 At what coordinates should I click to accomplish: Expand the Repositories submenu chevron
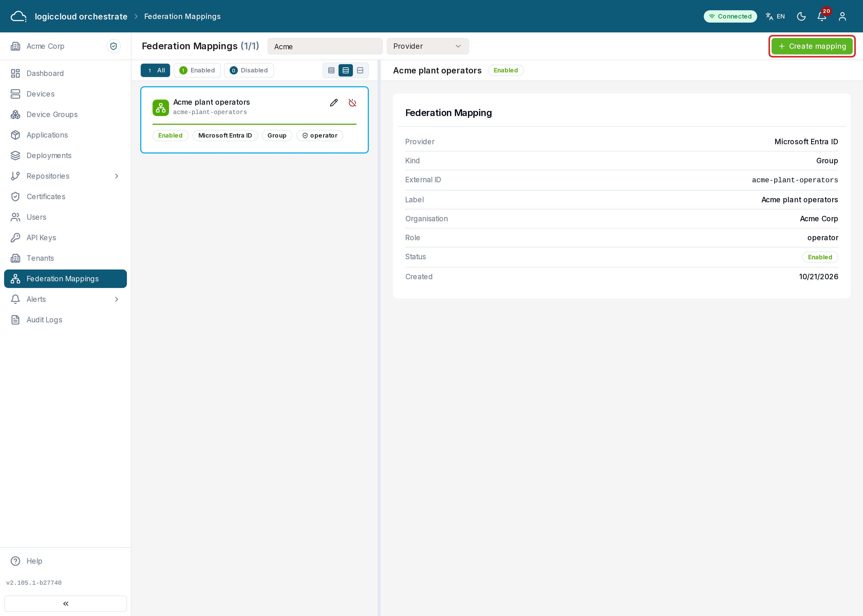(117, 176)
